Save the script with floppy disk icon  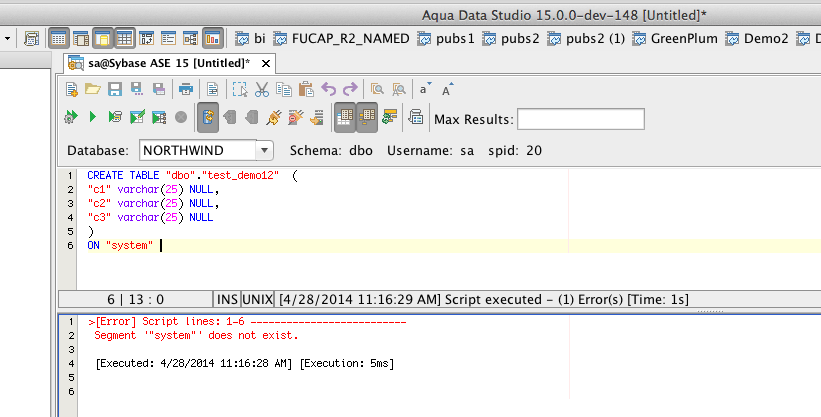coord(115,90)
